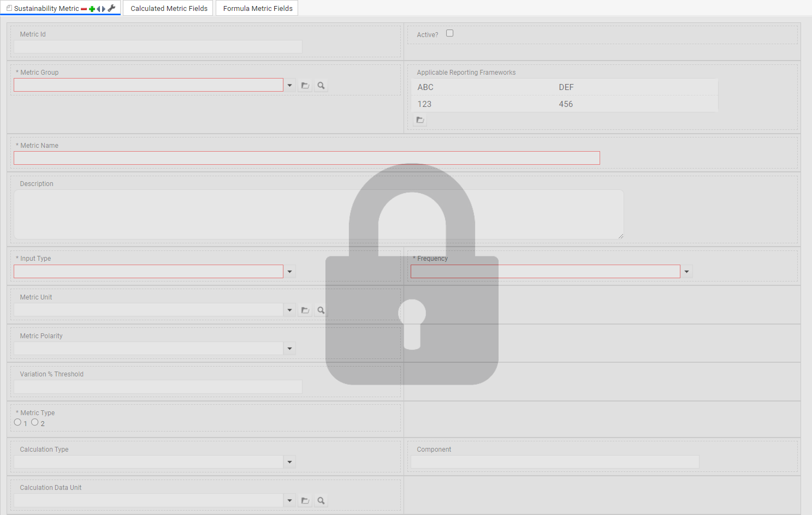The width and height of the screenshot is (812, 515).
Task: Select the ABC reporting framework entry
Action: (425, 87)
